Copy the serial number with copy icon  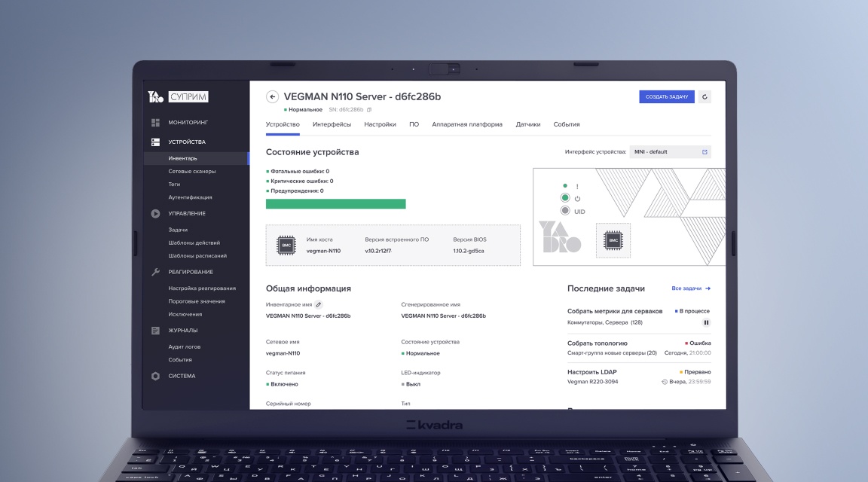tap(369, 110)
